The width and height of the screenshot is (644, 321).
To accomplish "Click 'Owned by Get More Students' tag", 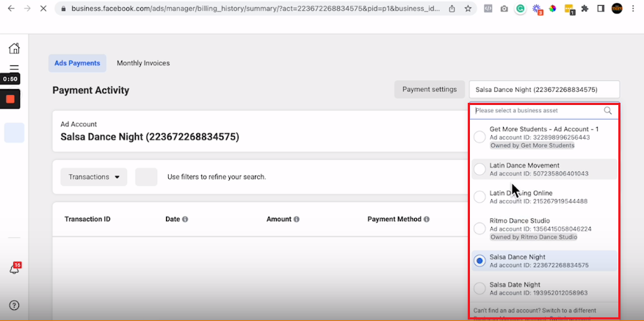I will tap(532, 145).
